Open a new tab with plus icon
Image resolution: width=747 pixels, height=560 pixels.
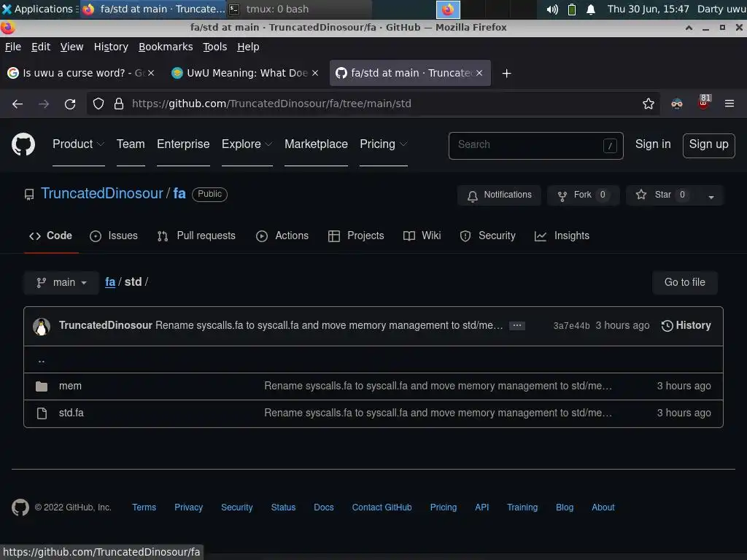506,74
